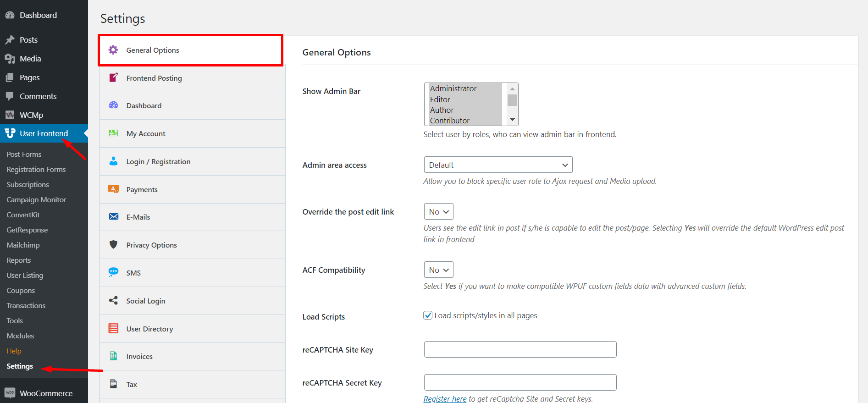
Task: Click the Media library icon
Action: point(10,59)
